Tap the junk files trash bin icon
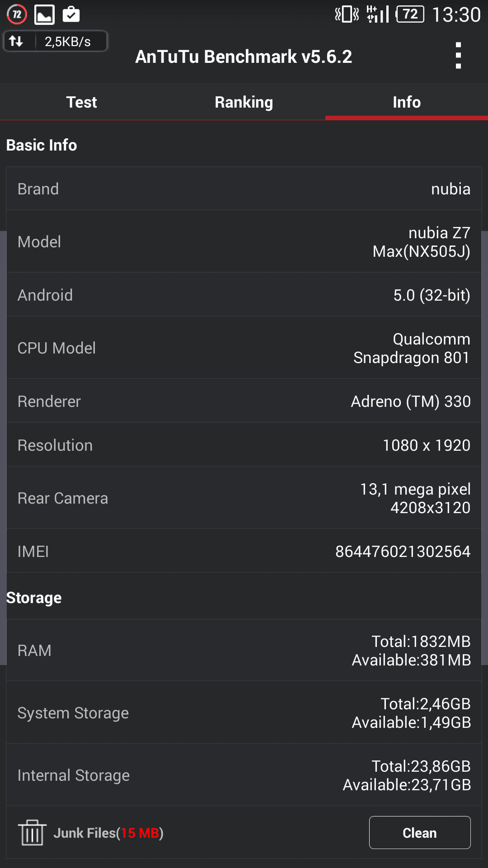Image resolution: width=488 pixels, height=868 pixels. coord(32,832)
